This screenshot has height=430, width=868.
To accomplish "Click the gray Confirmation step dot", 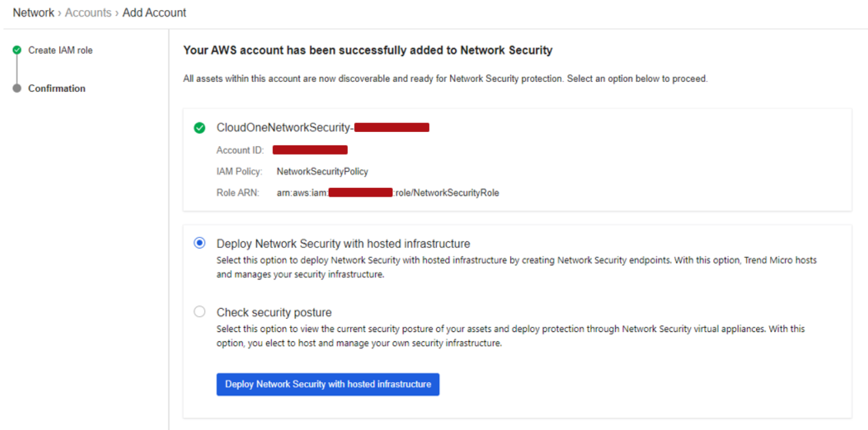I will 17,89.
